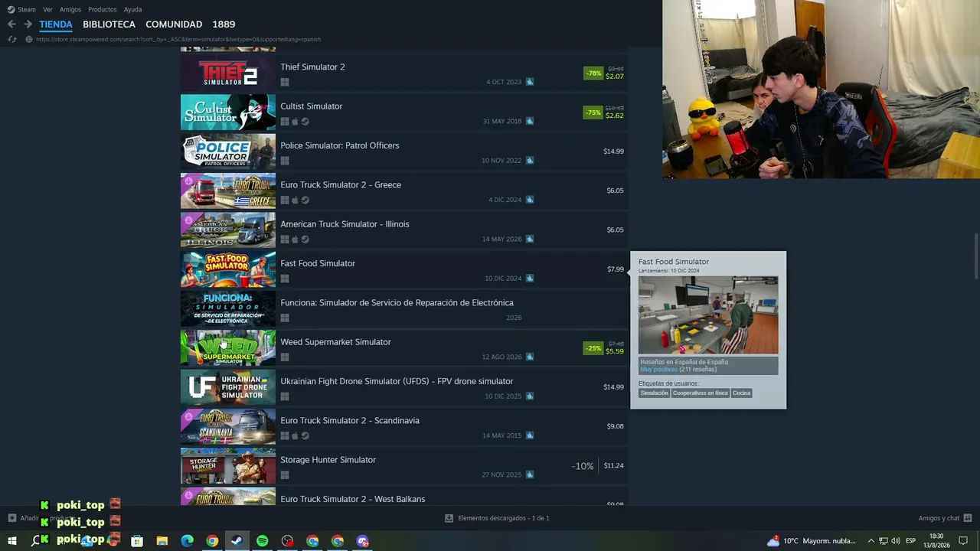Click SteamOS icon under Cultist Simulator
980x551 pixels.
(x=305, y=122)
